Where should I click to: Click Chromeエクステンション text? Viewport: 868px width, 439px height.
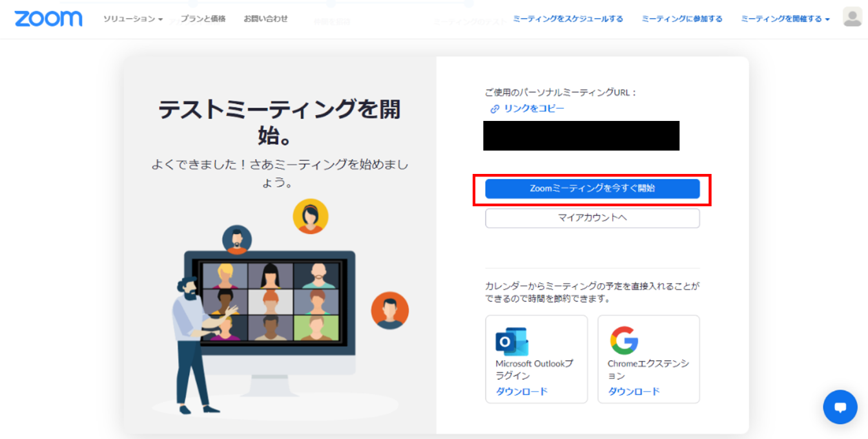point(648,369)
